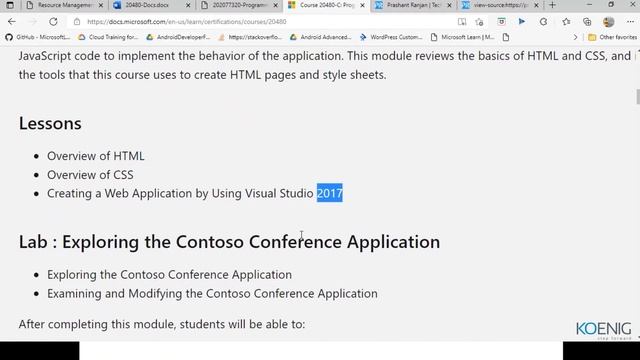640x360 pixels.
Task: Switch to the 20480-Docs.docx tab
Action: click(x=151, y=5)
